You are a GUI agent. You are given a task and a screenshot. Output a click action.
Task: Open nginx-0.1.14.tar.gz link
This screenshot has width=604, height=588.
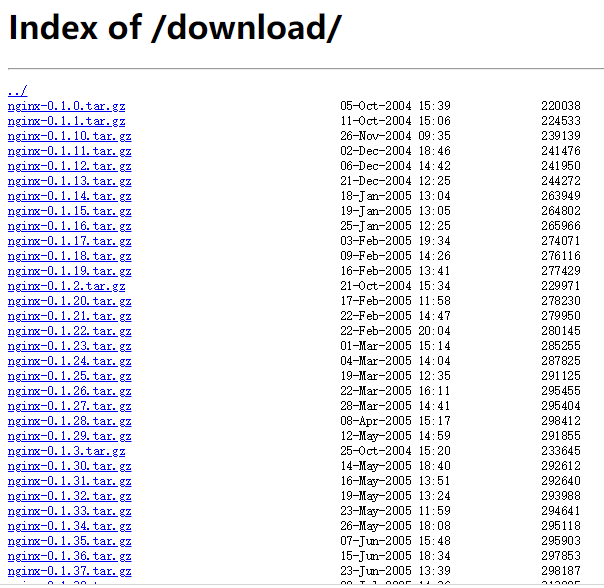[x=69, y=196]
